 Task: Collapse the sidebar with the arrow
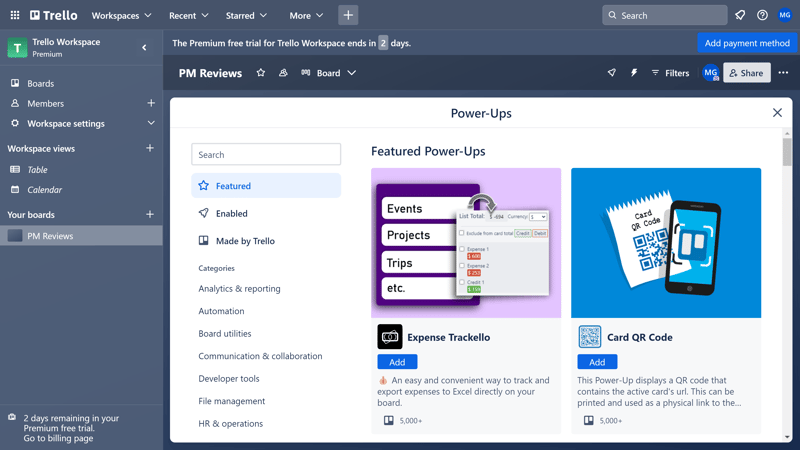[144, 47]
